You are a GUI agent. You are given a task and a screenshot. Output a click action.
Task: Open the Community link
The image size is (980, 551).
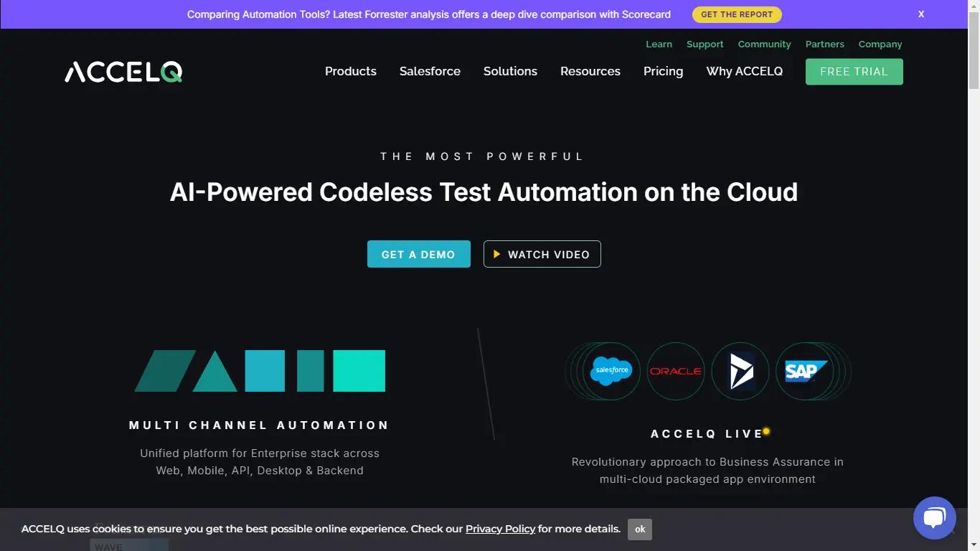[x=764, y=44]
